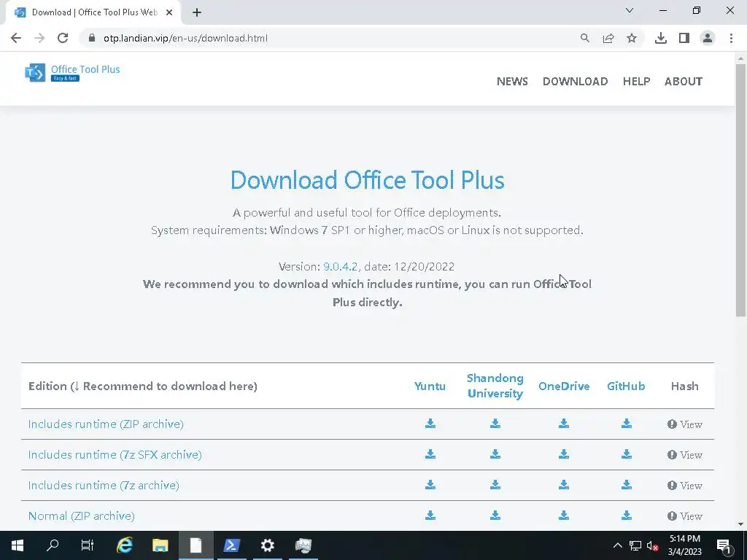This screenshot has height=560, width=747.
Task: Click the Yuntu column header link
Action: 430,386
